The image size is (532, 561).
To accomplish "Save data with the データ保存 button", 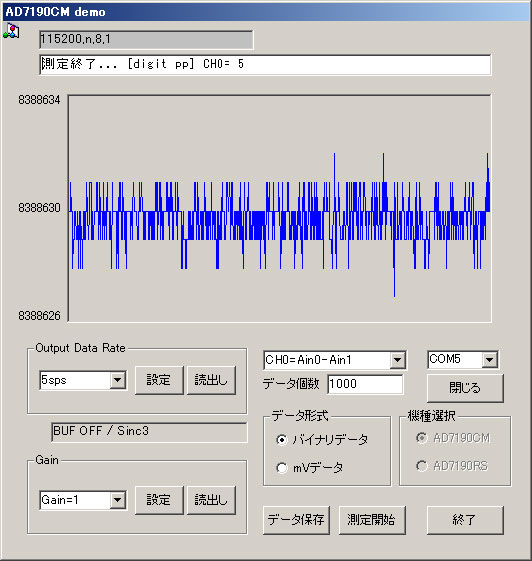I will point(296,520).
